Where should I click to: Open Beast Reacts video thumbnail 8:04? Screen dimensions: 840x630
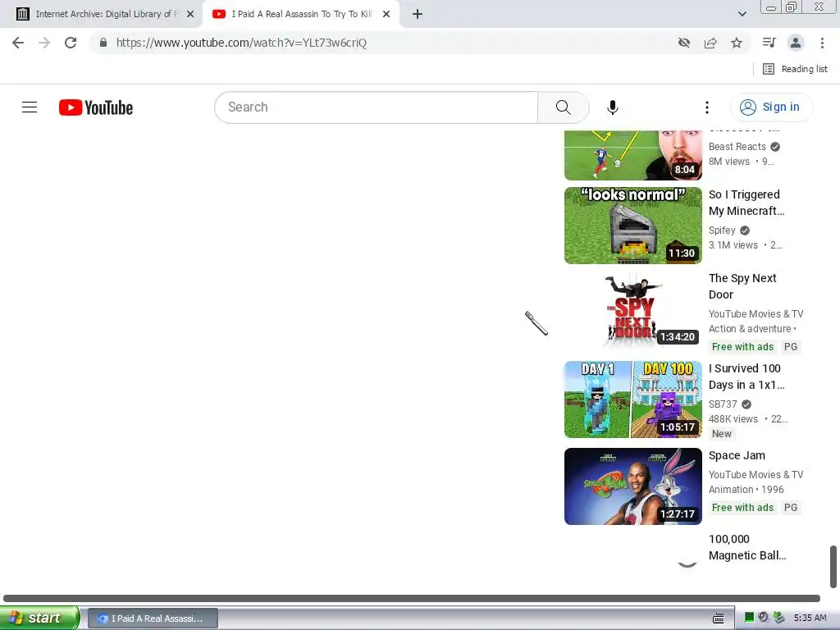tap(633, 155)
